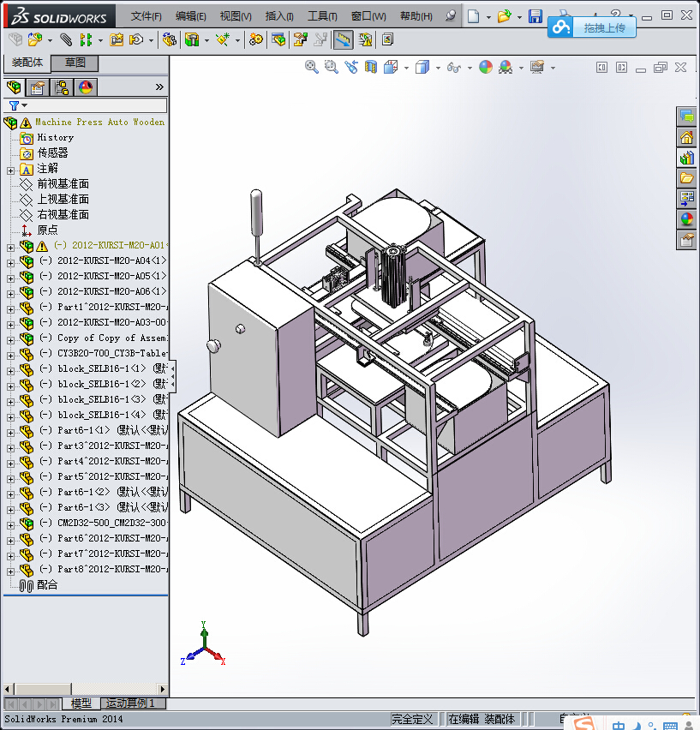Open the Hide/Show Items dropdown arrow
The image size is (700, 730).
470,68
